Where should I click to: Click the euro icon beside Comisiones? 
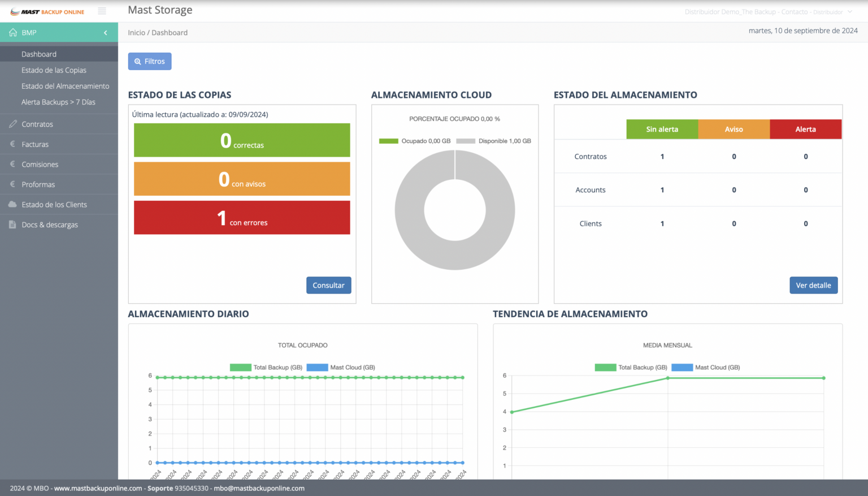click(x=13, y=164)
